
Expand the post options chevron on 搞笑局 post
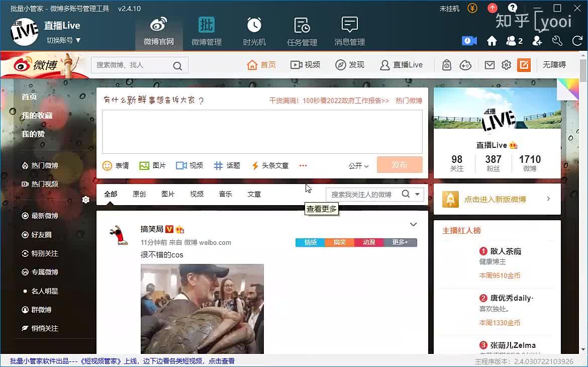pos(413,224)
